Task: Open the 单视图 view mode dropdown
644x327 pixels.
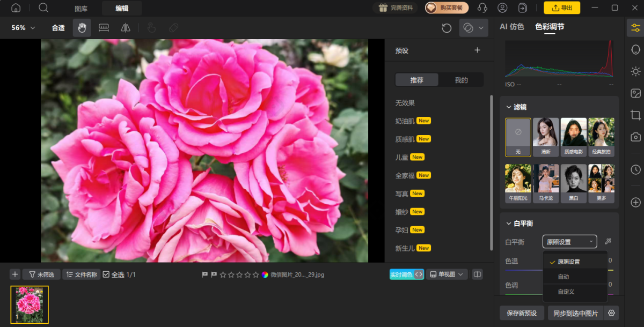Action: tap(447, 274)
